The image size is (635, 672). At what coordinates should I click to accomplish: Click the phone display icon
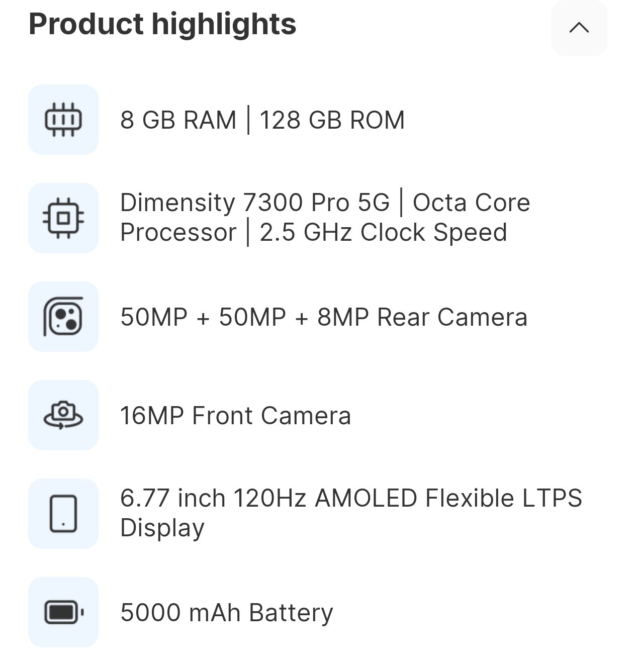point(63,514)
